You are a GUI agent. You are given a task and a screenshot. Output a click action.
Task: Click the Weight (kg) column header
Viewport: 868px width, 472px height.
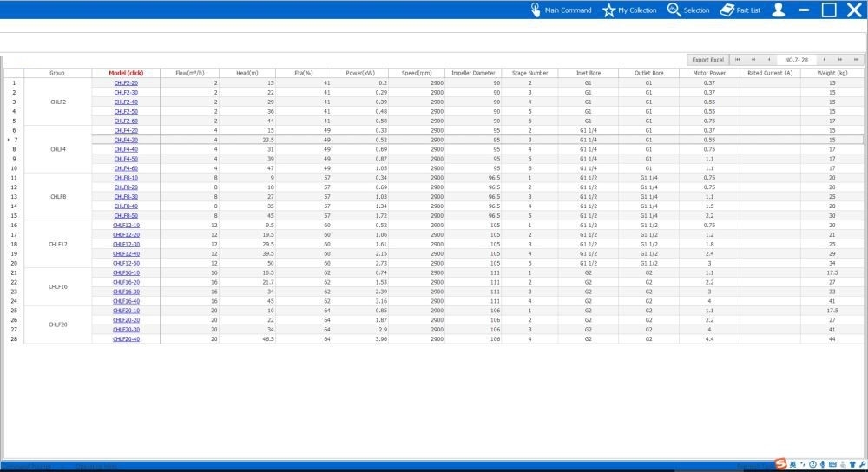[832, 73]
